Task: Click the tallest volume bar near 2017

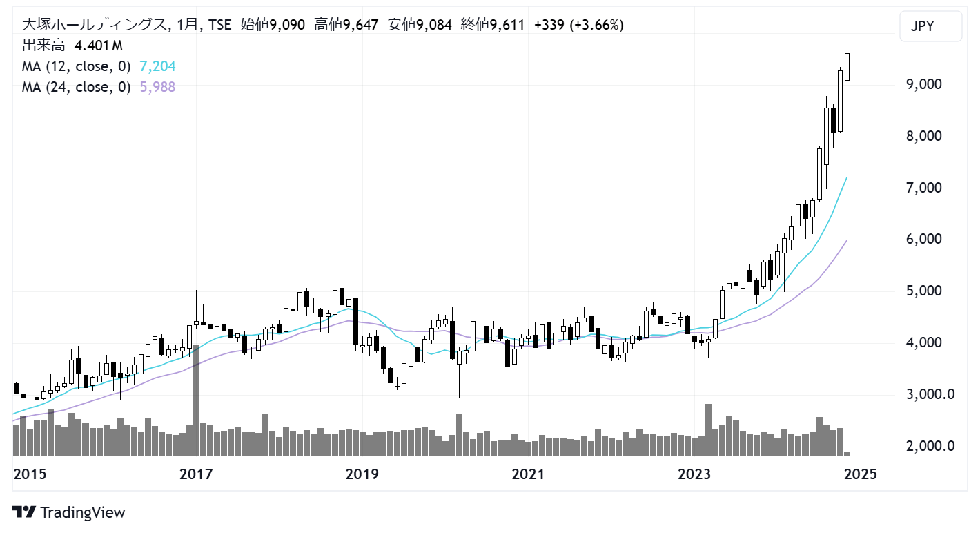Action: click(196, 400)
